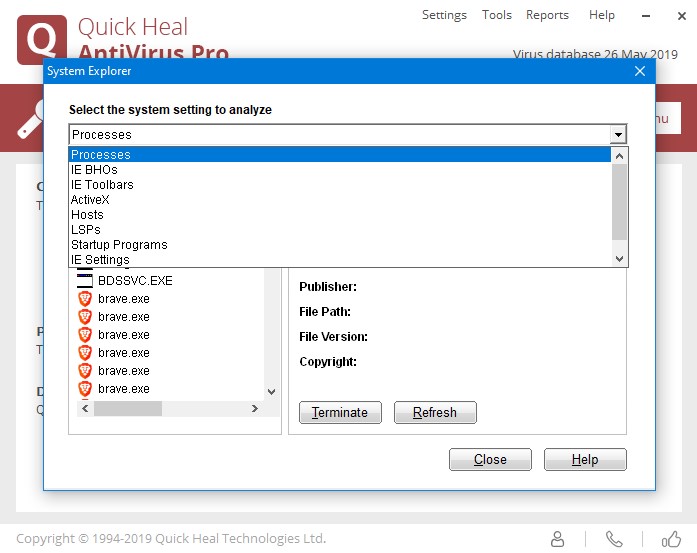This screenshot has width=697, height=553.
Task: Close the System Explorer dialog
Action: click(x=640, y=71)
